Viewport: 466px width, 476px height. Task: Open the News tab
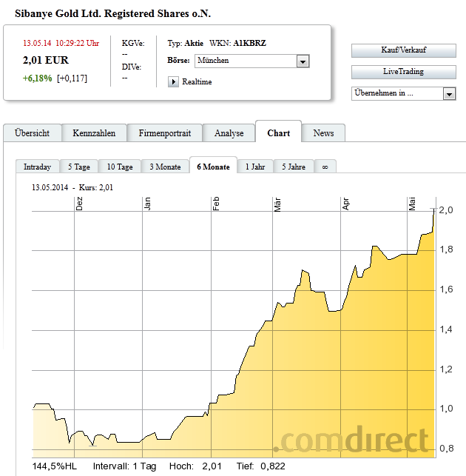point(323,133)
